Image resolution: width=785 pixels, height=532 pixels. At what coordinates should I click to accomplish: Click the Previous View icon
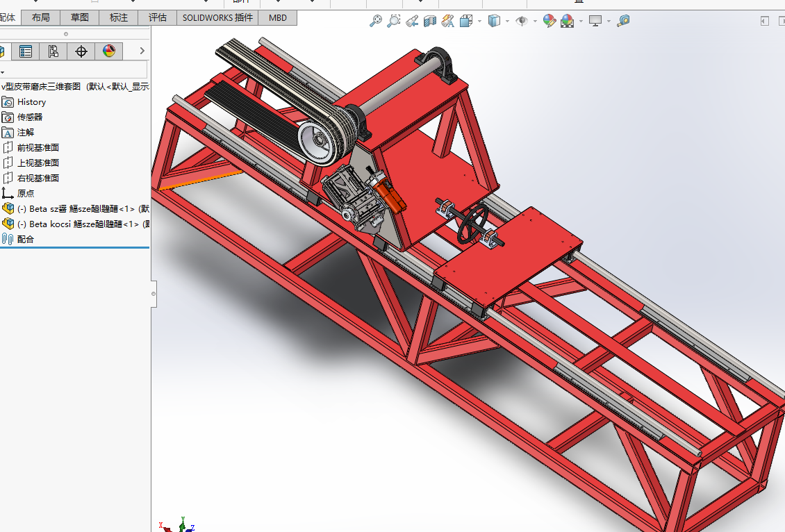tap(412, 22)
